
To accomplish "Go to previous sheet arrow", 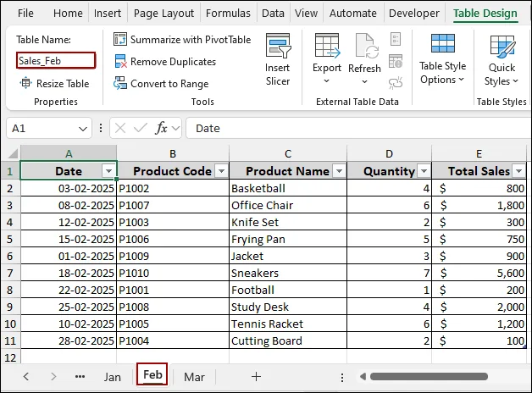I will point(26,376).
